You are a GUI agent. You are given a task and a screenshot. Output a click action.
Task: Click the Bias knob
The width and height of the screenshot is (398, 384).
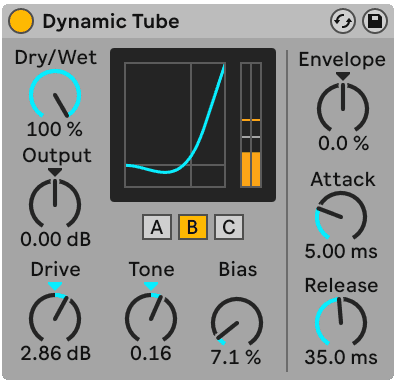point(237,322)
